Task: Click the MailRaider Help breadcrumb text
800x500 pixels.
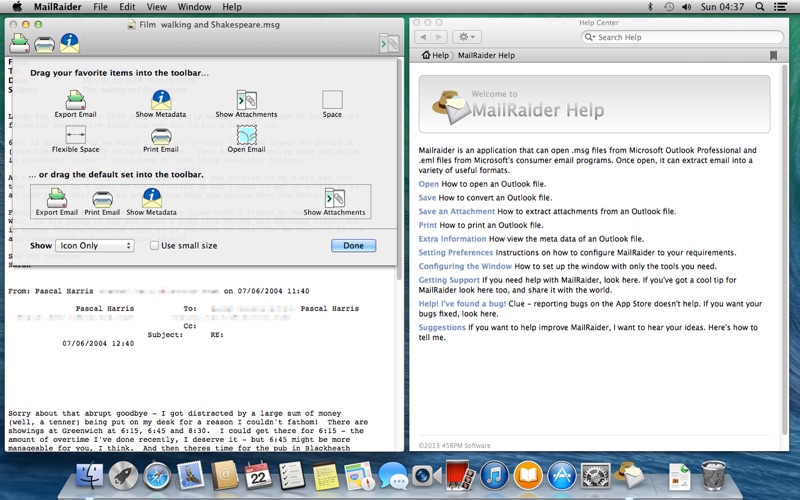Action: (x=486, y=55)
